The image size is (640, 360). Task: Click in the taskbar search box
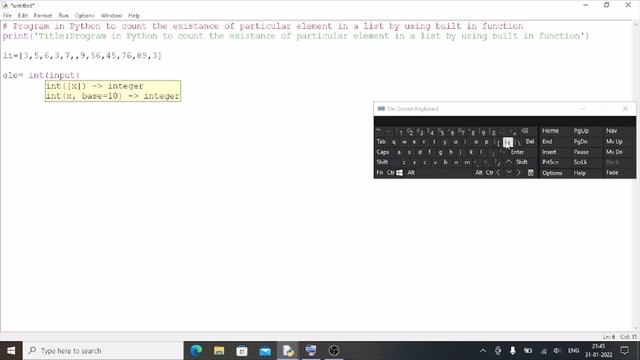(x=103, y=351)
